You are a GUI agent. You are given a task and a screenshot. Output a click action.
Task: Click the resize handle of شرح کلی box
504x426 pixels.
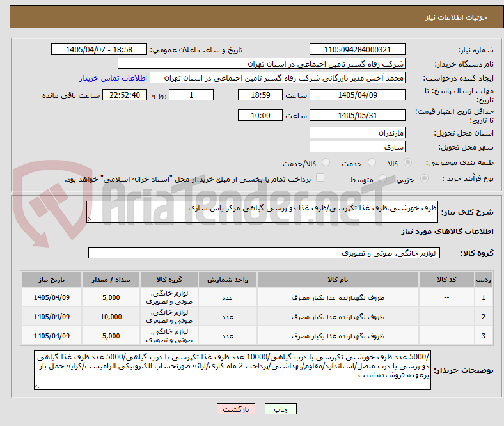click(90, 219)
